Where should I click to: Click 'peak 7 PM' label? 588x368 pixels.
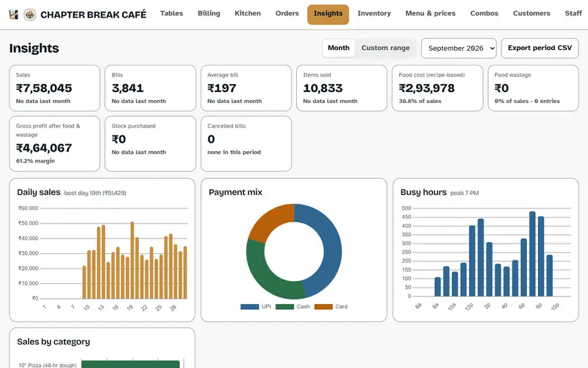[x=465, y=193]
